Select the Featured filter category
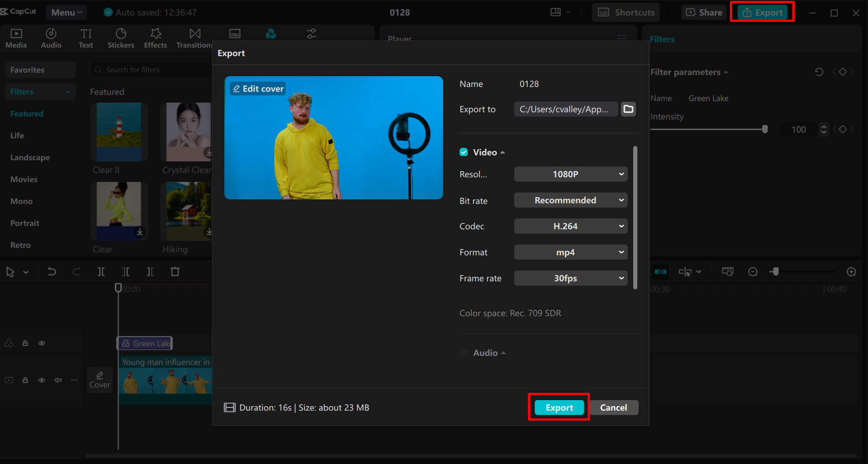The image size is (868, 464). (x=27, y=114)
